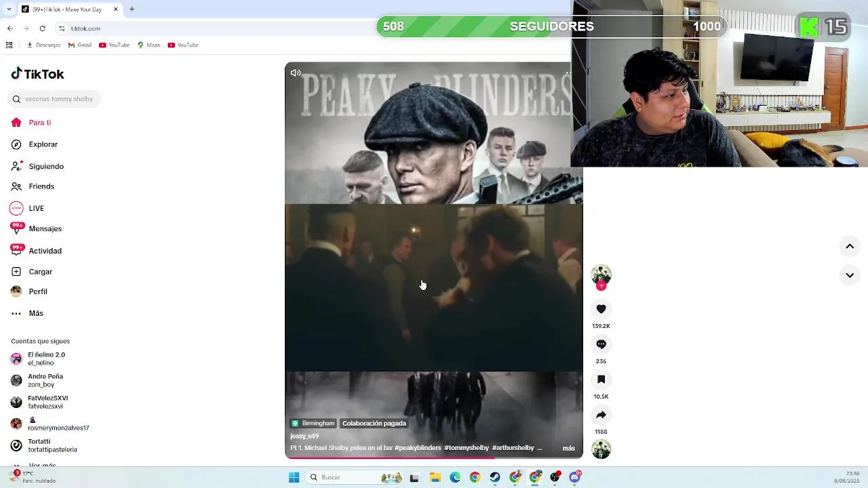The width and height of the screenshot is (868, 488).
Task: Go to previous video with up chevron
Action: tap(850, 247)
